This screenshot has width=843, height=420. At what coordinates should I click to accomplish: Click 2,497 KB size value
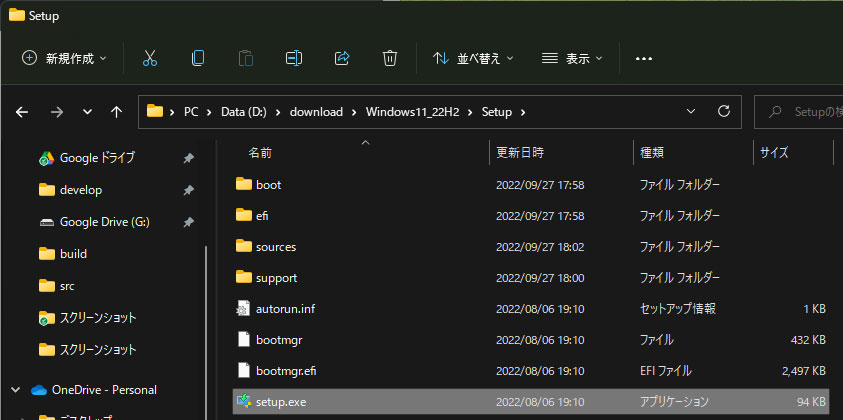(x=804, y=371)
